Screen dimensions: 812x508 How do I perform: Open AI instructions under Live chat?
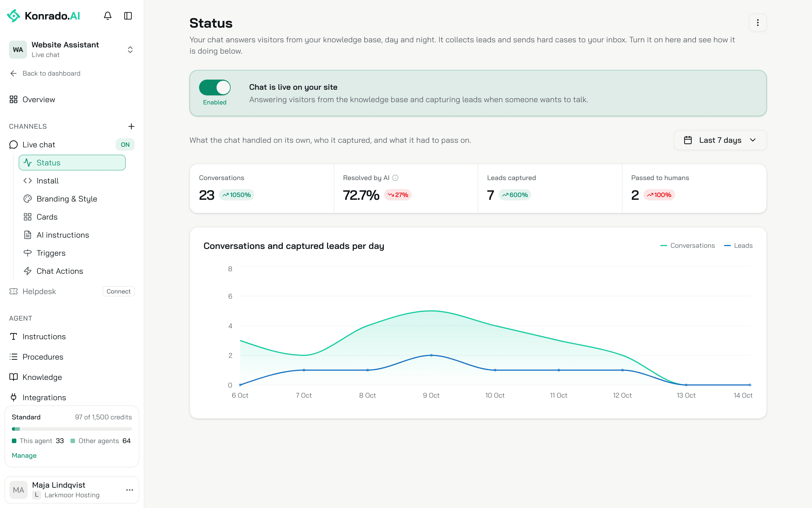[72, 235]
